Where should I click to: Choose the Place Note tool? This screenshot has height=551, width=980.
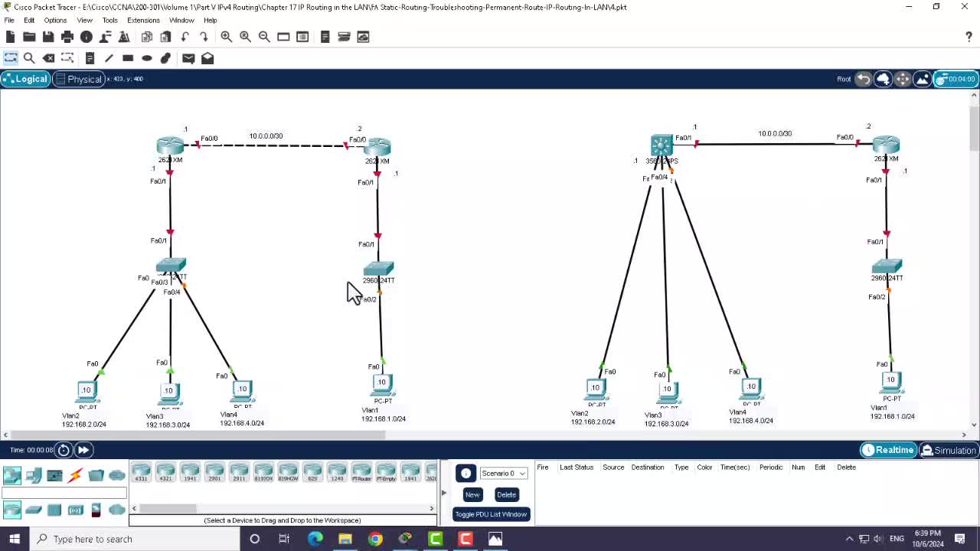pos(90,58)
